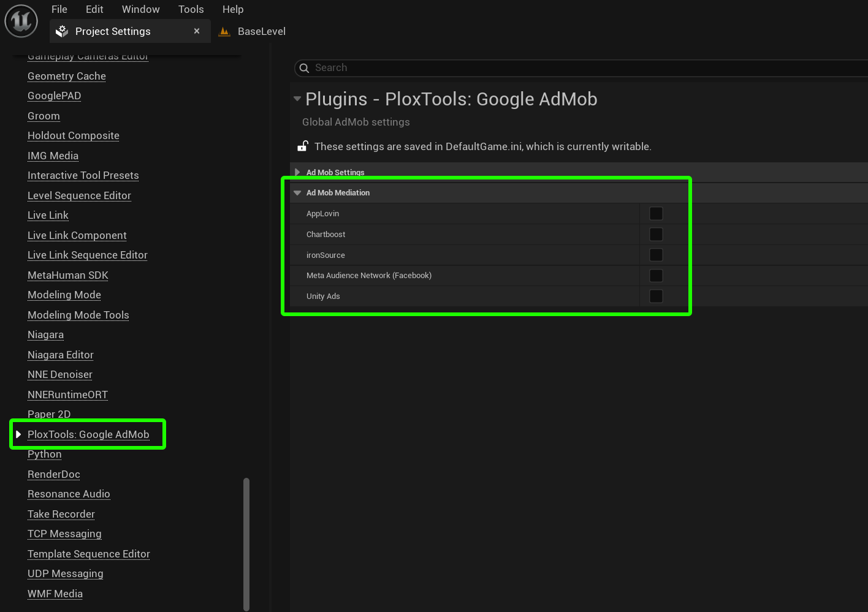
Task: Open the File menu
Action: 59,9
